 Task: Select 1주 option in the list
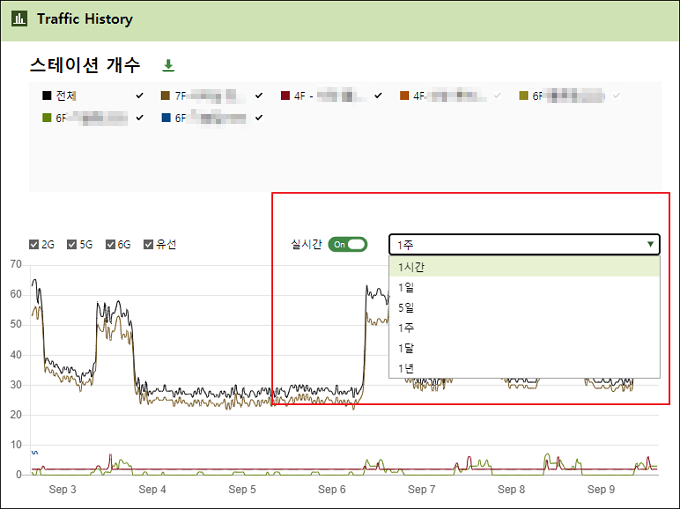(x=524, y=328)
